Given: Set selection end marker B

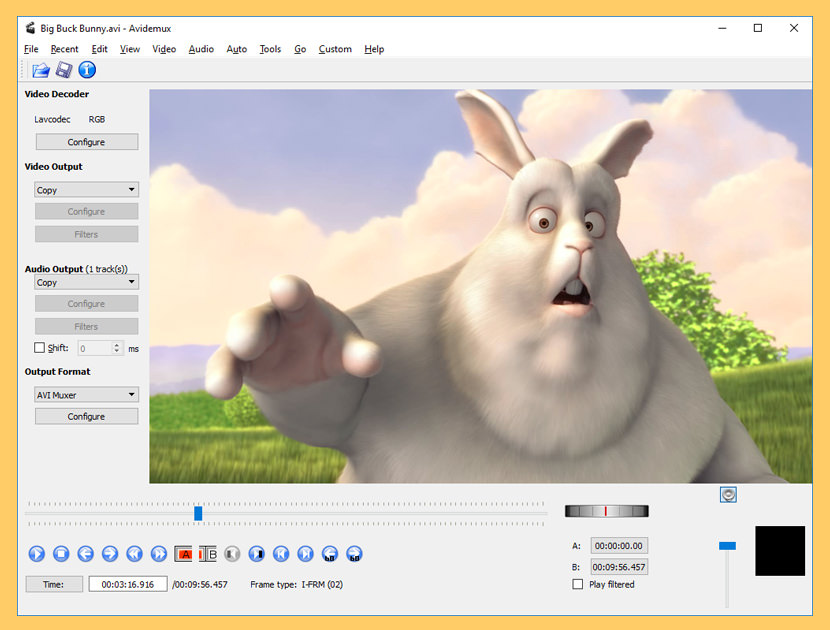Looking at the screenshot, I should pyautogui.click(x=208, y=554).
